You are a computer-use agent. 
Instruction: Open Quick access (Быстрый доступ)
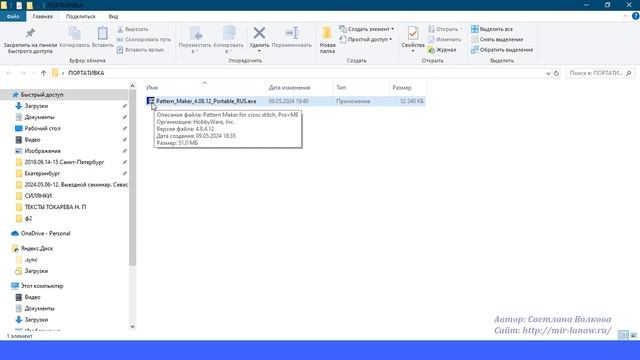(42, 95)
